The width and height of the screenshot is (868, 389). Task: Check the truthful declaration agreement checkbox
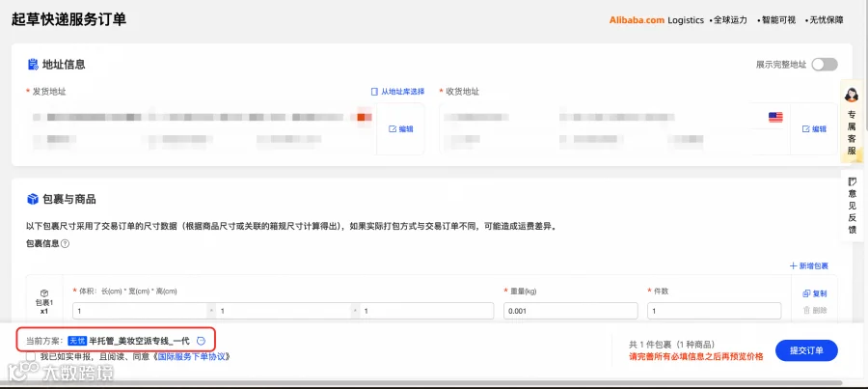[31, 356]
